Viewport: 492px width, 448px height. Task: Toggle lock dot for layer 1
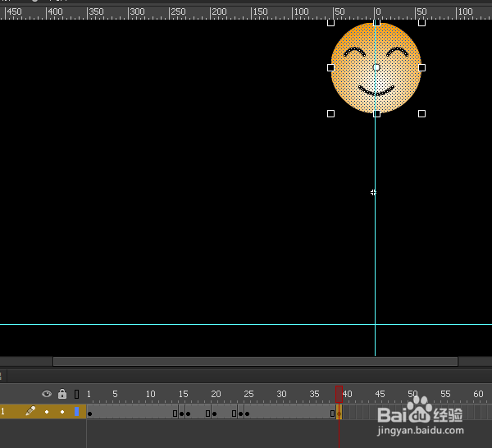pos(62,412)
